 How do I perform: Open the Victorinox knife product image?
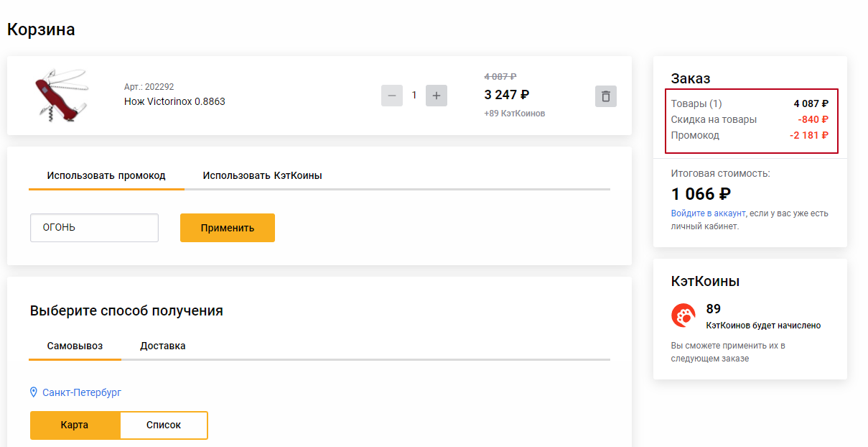(x=61, y=95)
